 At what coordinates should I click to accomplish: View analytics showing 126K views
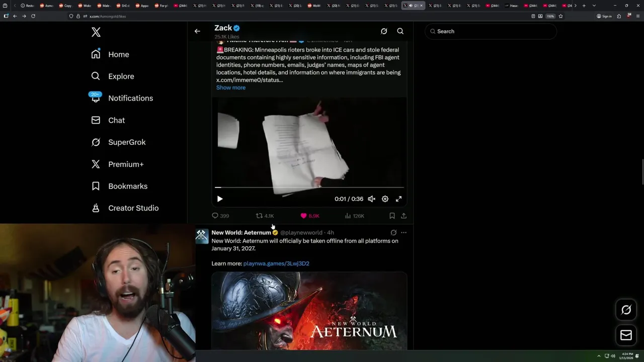click(354, 216)
